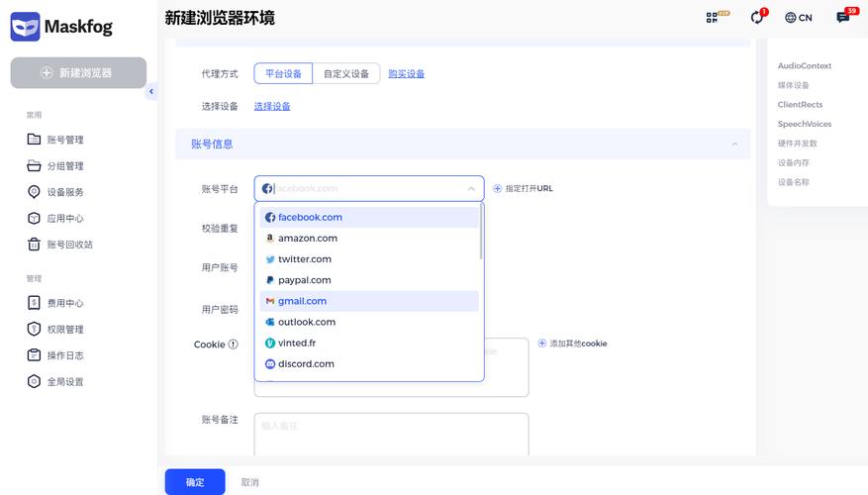The width and height of the screenshot is (868, 495).
Task: Click the 选择设备 link
Action: [272, 106]
